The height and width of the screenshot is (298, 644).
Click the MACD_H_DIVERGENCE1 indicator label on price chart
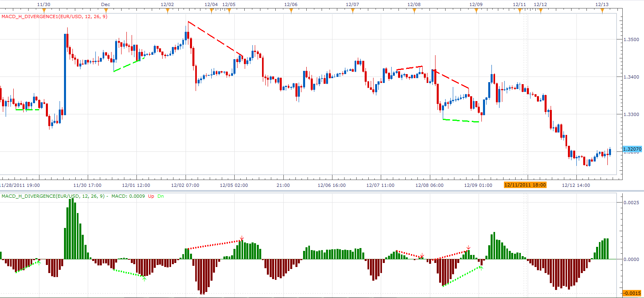pyautogui.click(x=54, y=17)
